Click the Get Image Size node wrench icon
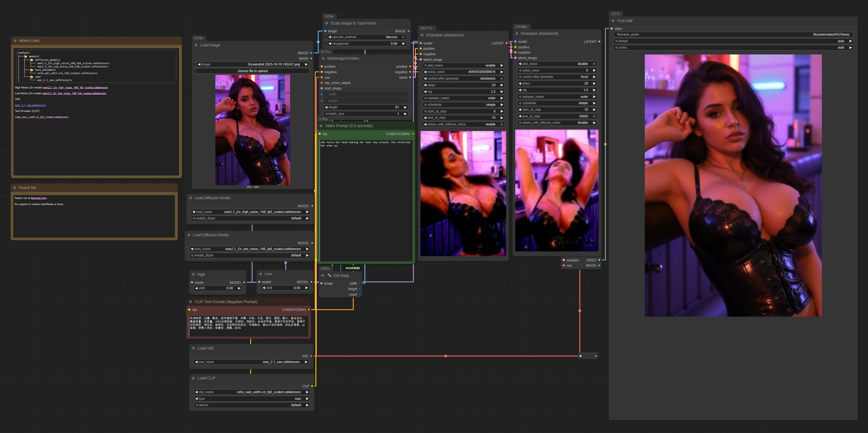This screenshot has height=433, width=868. click(330, 276)
